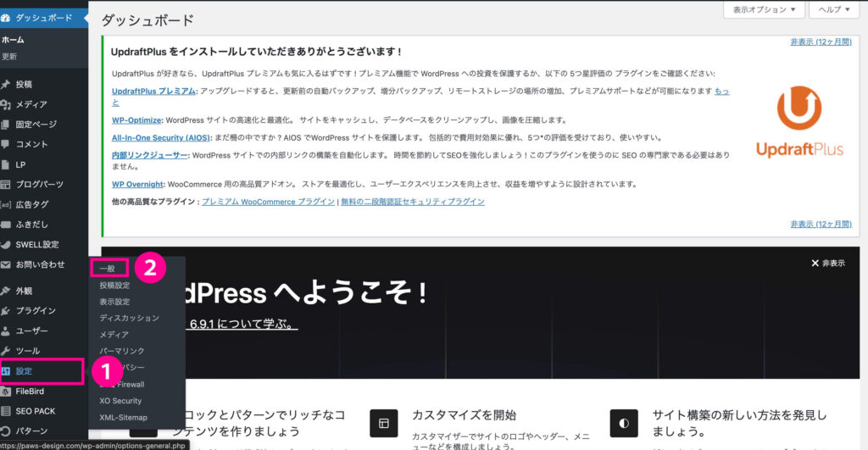Image resolution: width=868 pixels, height=450 pixels.
Task: Click the お問い合わせ envelope icon
Action: [7, 264]
